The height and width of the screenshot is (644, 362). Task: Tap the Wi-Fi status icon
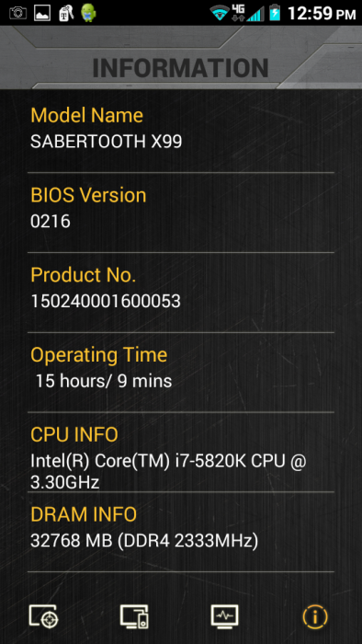point(220,13)
